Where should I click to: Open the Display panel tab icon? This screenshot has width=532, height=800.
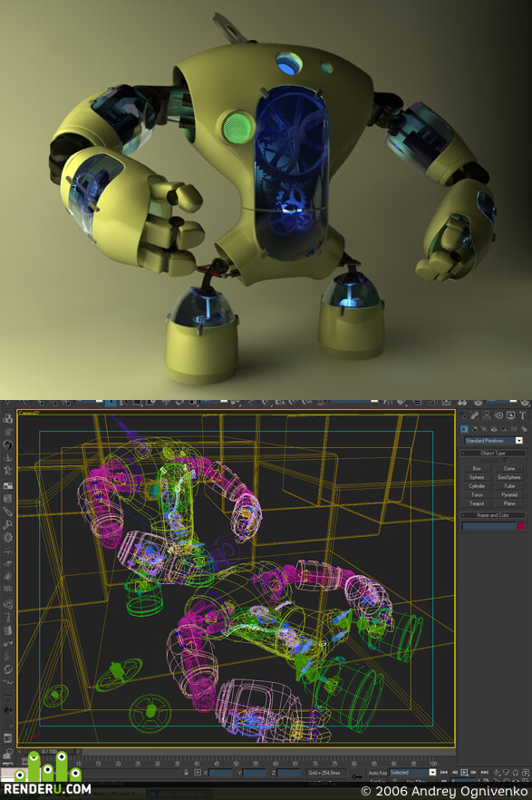coord(510,415)
